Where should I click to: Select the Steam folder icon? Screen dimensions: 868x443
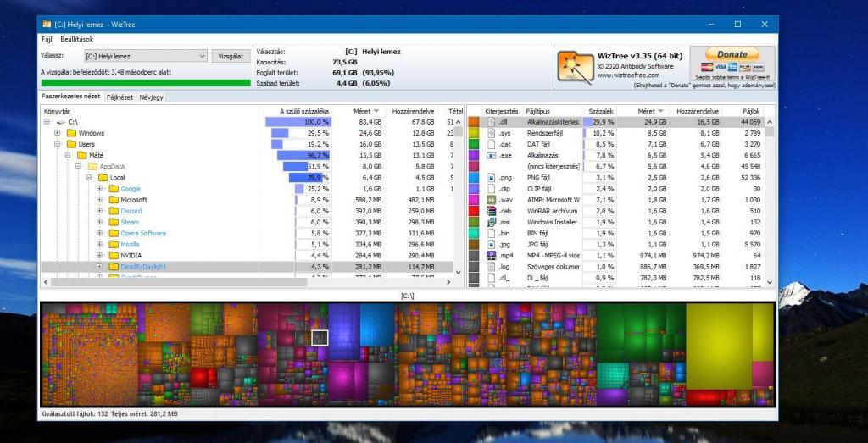pyautogui.click(x=114, y=222)
